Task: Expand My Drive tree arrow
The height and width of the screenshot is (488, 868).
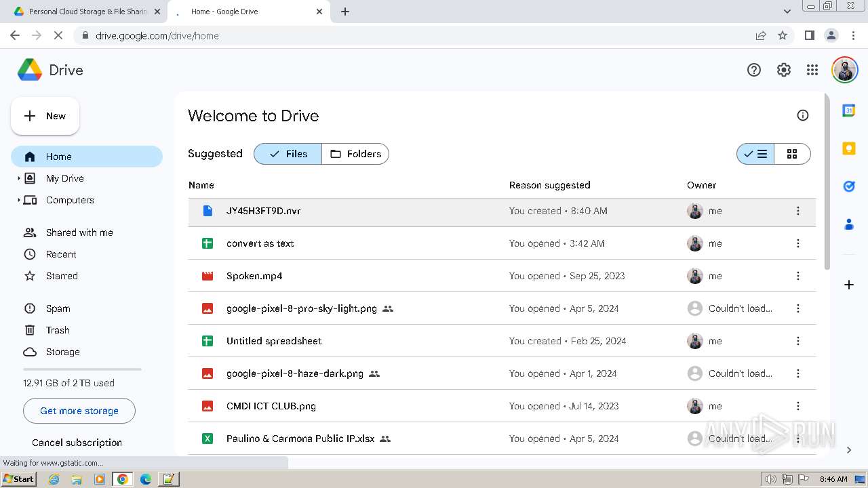Action: pyautogui.click(x=18, y=178)
